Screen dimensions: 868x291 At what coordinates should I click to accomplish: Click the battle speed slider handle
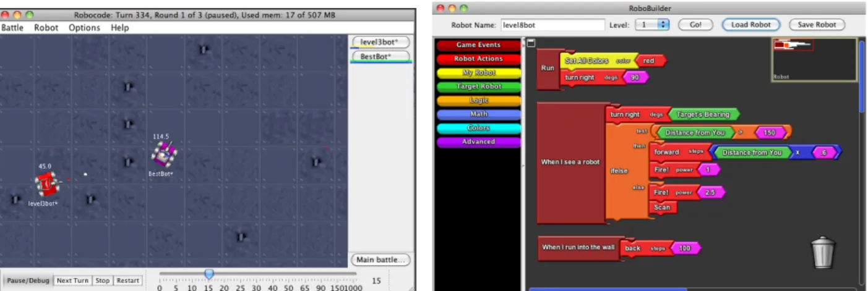point(209,274)
